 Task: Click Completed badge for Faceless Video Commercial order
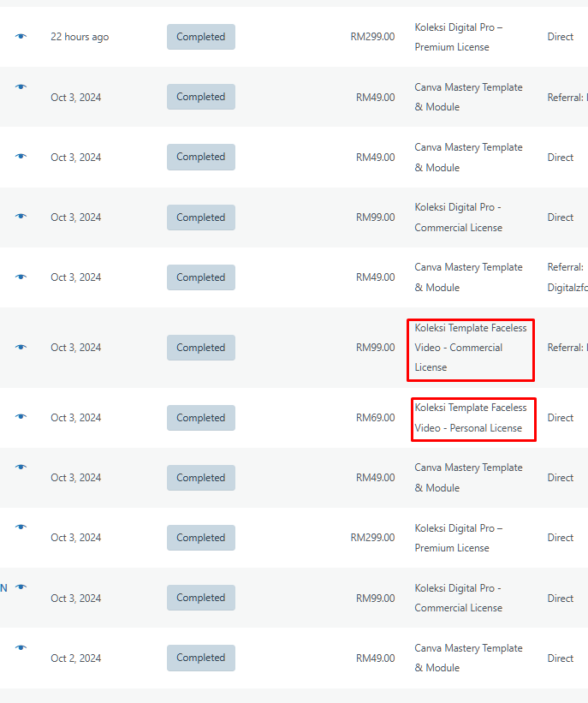[x=200, y=348]
